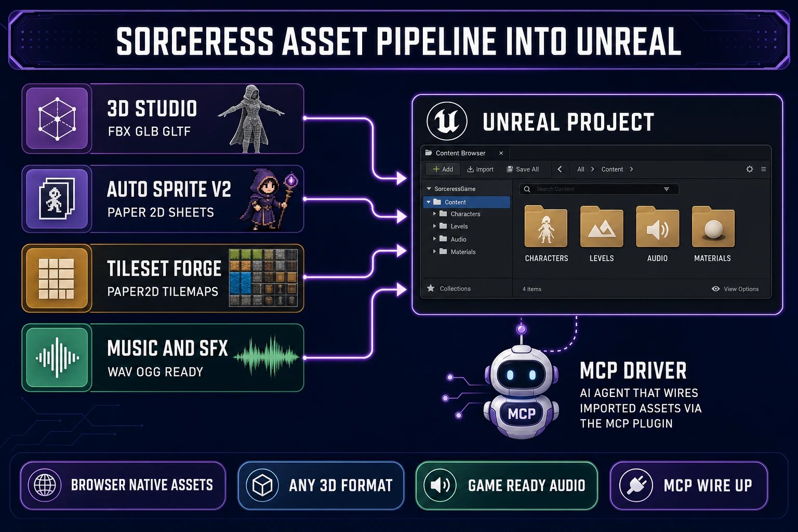Viewport: 798px width, 532px height.
Task: Click the globe icon on Browser Native Assets
Action: [45, 485]
